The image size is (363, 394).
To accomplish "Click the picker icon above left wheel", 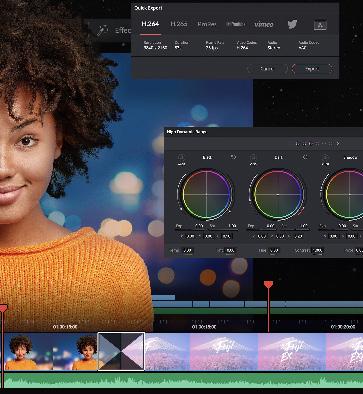I will click(181, 157).
